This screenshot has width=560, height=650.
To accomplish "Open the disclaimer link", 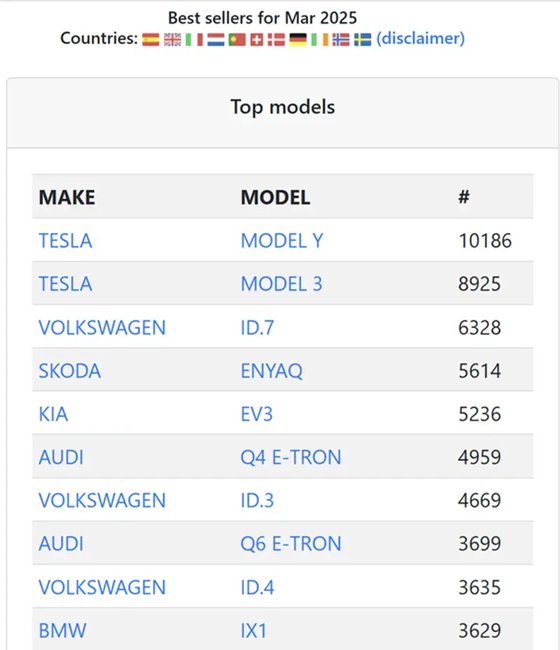I will click(420, 39).
